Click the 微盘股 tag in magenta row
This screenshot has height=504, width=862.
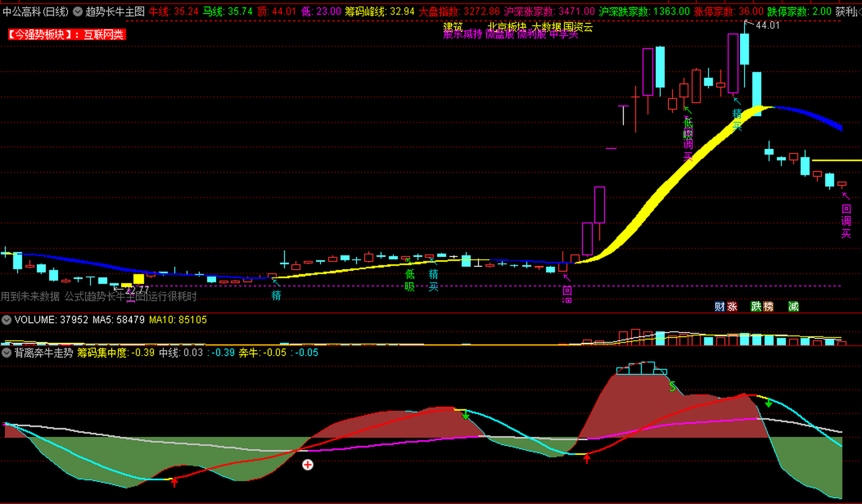[500, 35]
